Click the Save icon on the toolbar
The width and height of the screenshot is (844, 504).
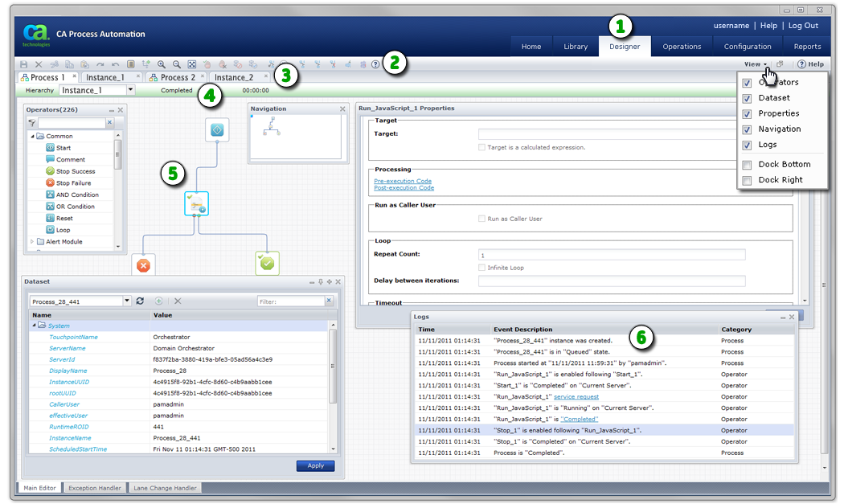tap(24, 64)
